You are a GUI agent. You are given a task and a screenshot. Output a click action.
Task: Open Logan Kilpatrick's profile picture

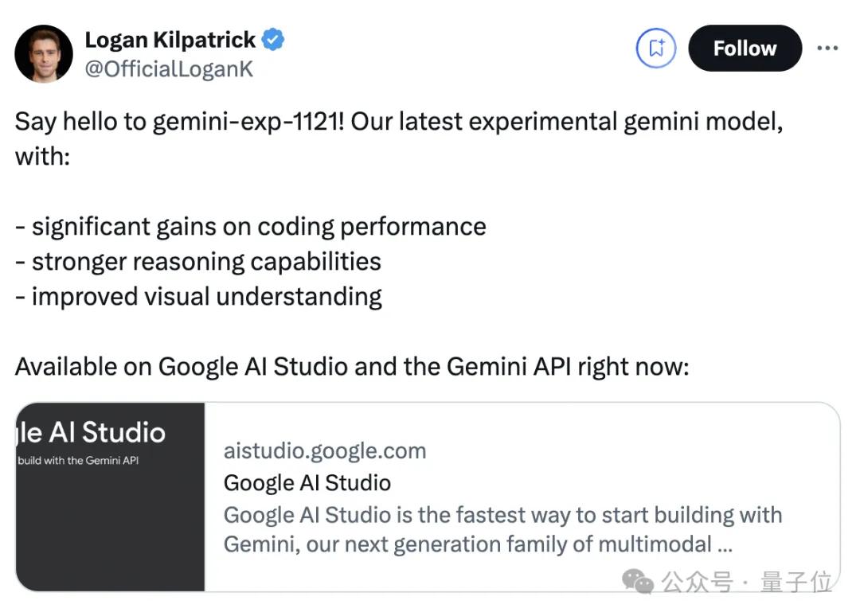coord(44,53)
